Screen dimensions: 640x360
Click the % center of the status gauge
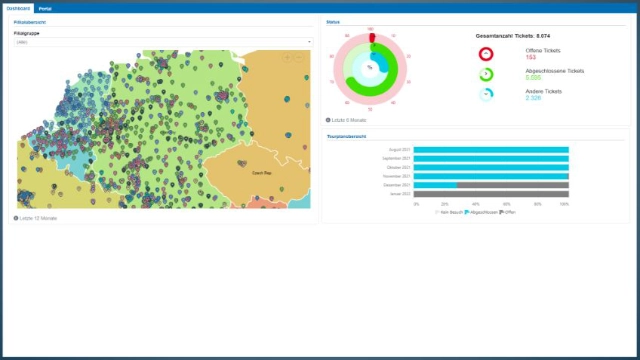point(370,68)
